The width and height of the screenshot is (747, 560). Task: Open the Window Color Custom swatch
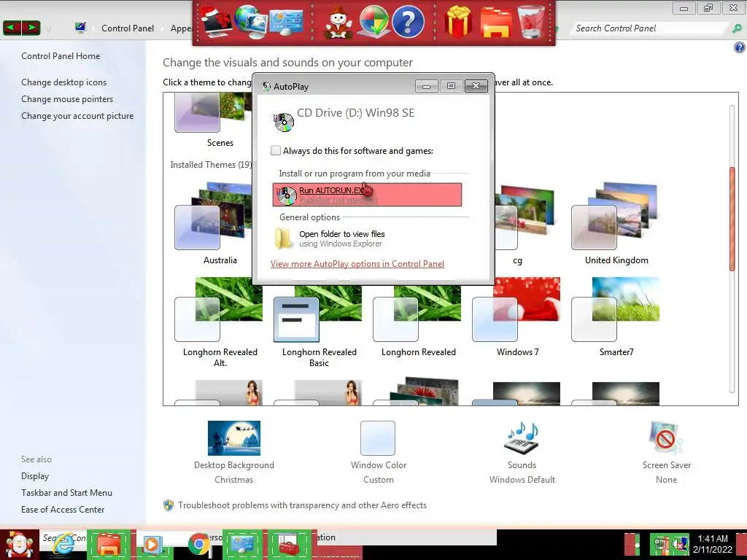(x=378, y=438)
